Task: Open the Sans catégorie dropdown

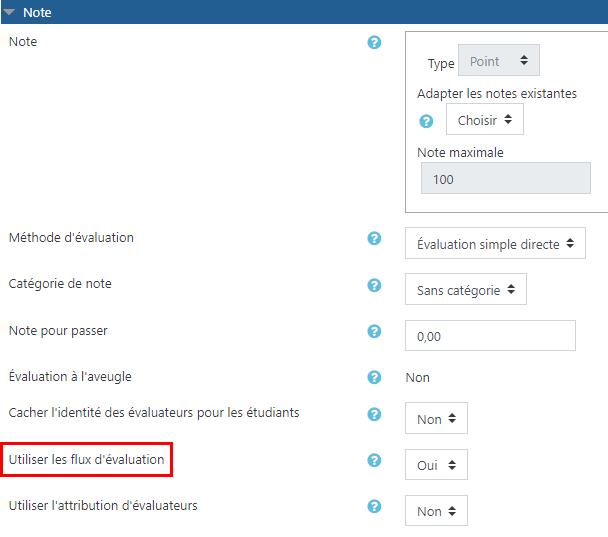Action: point(465,290)
